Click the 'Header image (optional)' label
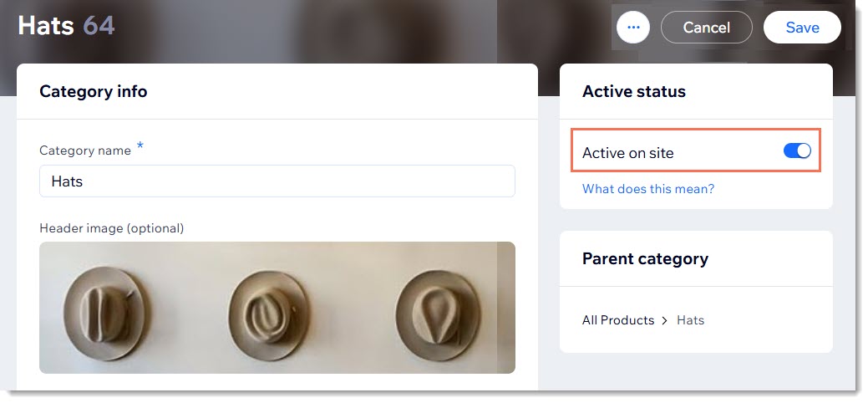This screenshot has height=403, width=868. click(111, 227)
